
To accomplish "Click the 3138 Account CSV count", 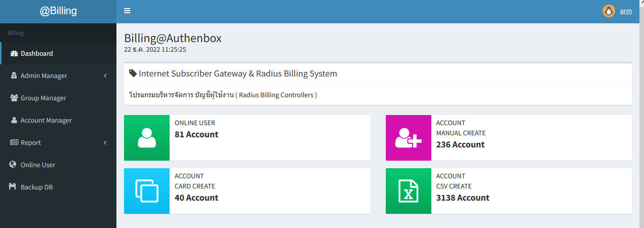I will tap(462, 198).
